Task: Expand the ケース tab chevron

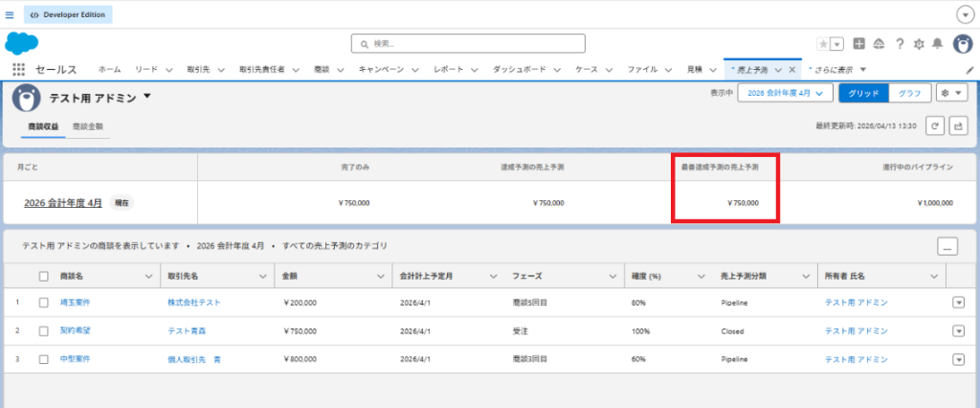Action: pyautogui.click(x=610, y=70)
